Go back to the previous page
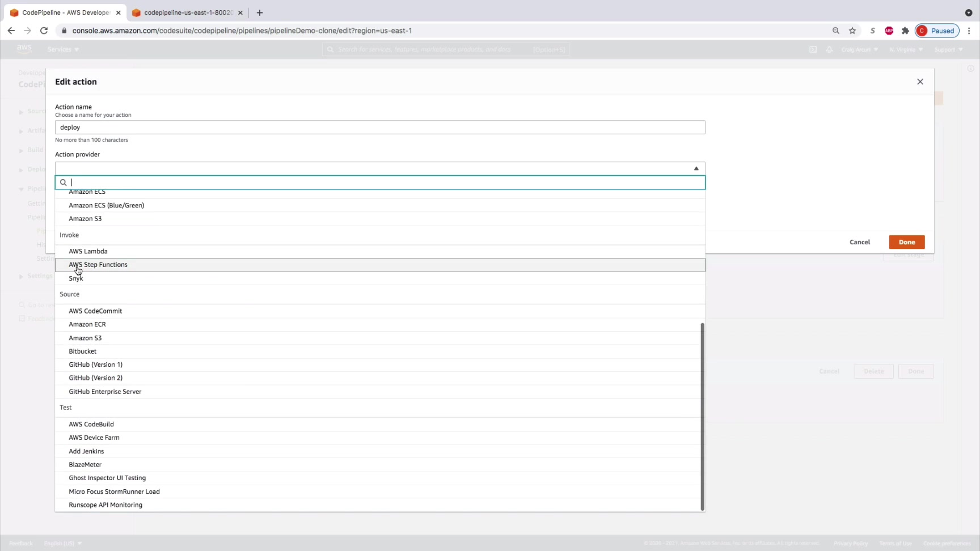980x551 pixels. tap(11, 31)
